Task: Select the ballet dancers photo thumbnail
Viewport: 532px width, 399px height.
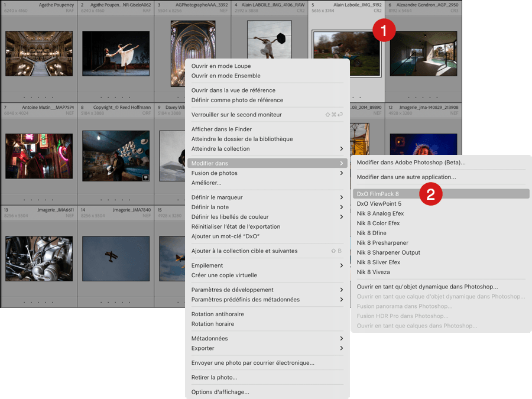Action: pos(116,53)
